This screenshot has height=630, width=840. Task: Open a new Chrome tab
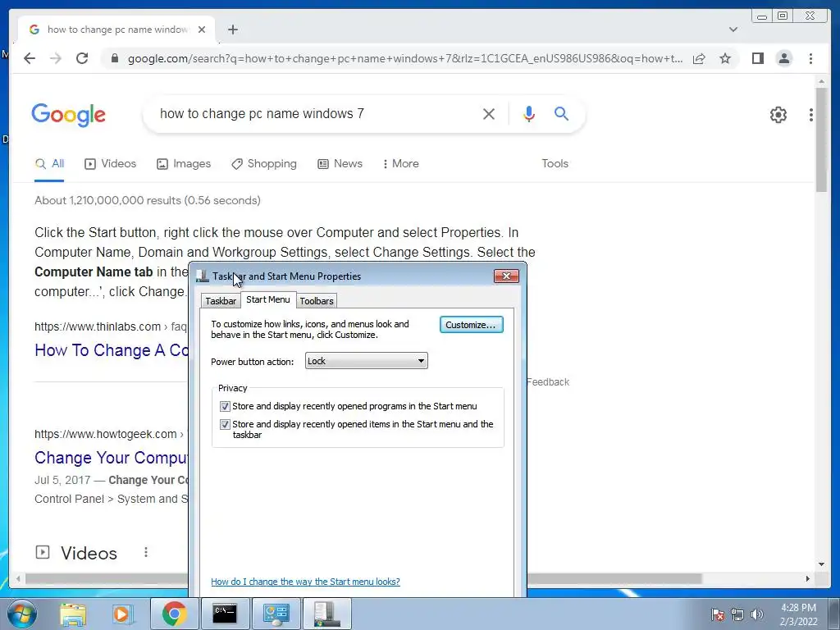coord(232,30)
